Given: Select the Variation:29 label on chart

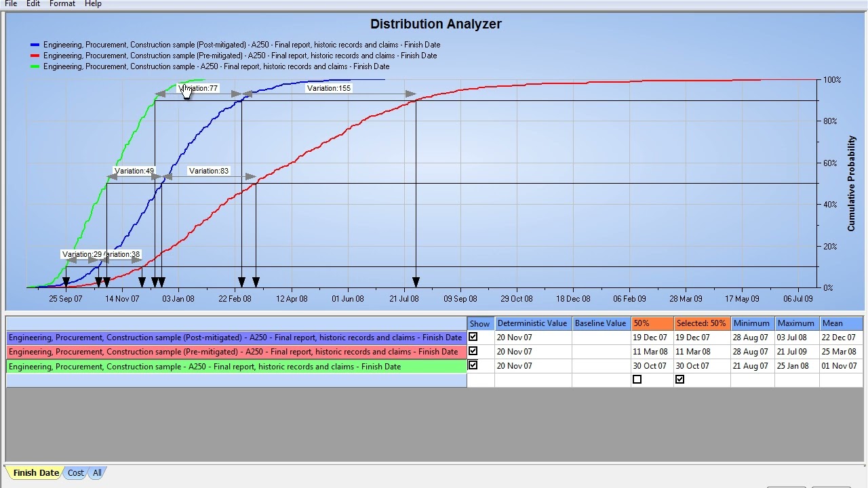Looking at the screenshot, I should (82, 254).
